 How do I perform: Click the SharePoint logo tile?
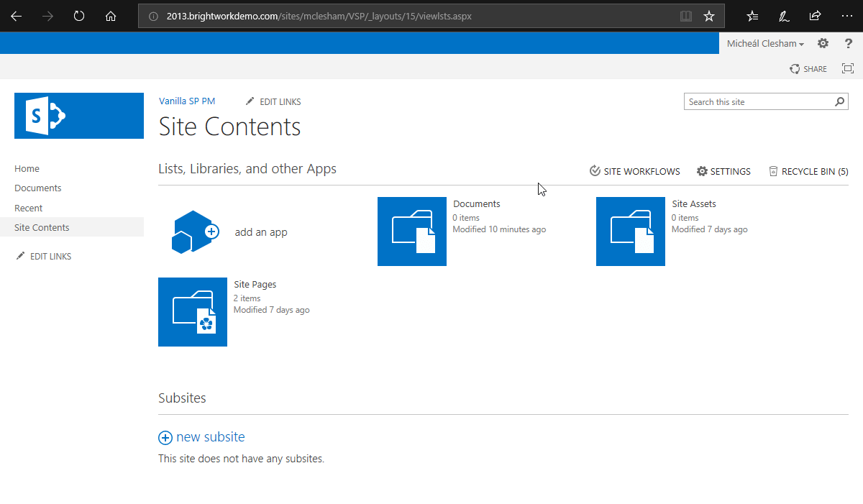(x=78, y=116)
